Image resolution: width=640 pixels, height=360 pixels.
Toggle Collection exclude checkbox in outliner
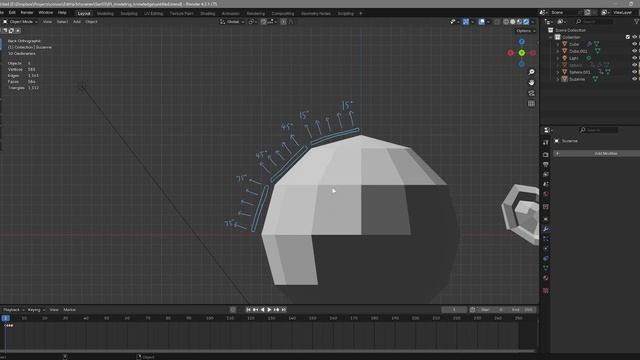click(x=628, y=37)
